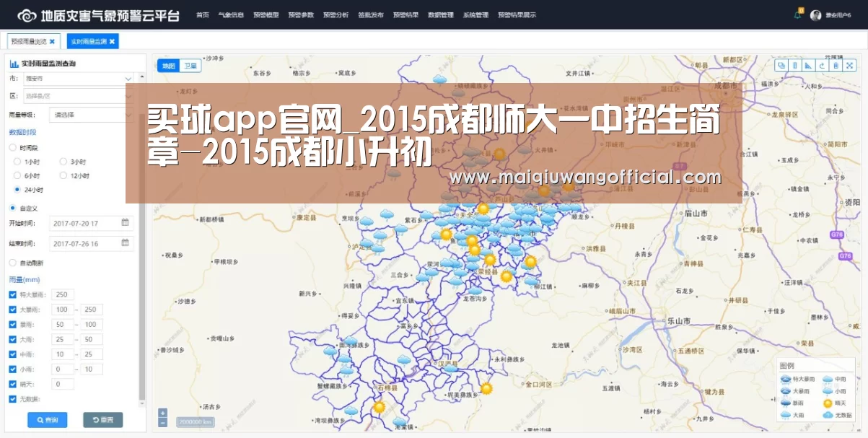Toggle 暴雨 checkbox

(13, 324)
